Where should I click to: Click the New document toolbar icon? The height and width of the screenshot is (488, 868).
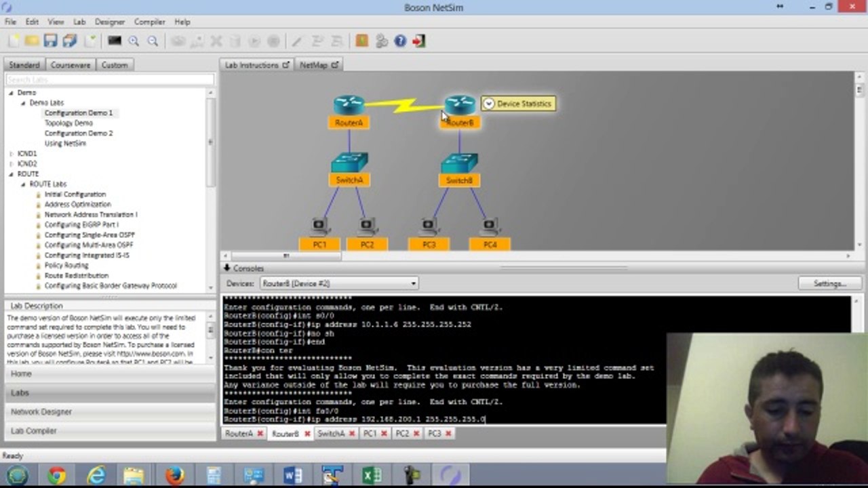point(14,41)
